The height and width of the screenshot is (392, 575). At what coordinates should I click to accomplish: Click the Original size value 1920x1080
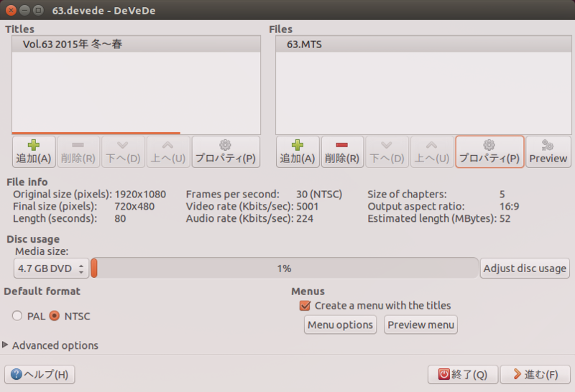tap(140, 194)
